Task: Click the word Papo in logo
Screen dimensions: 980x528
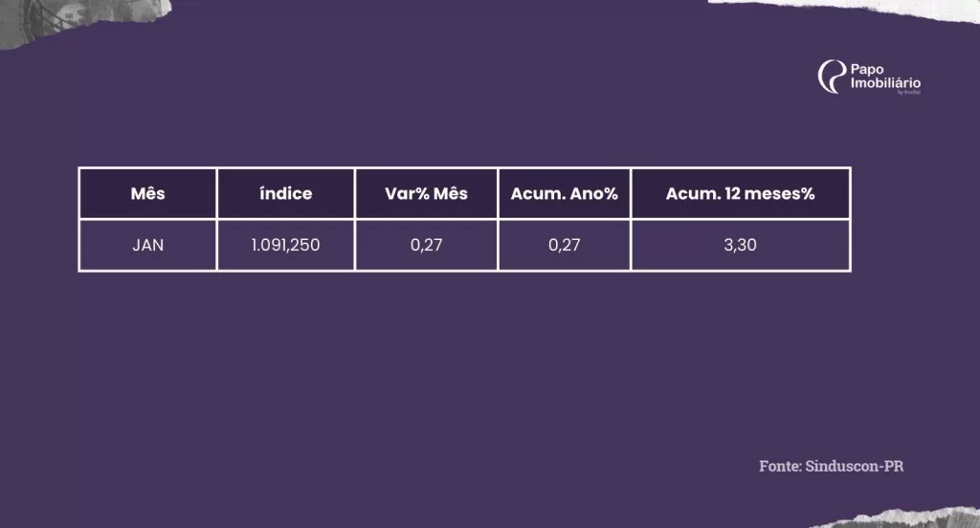Action: [867, 69]
